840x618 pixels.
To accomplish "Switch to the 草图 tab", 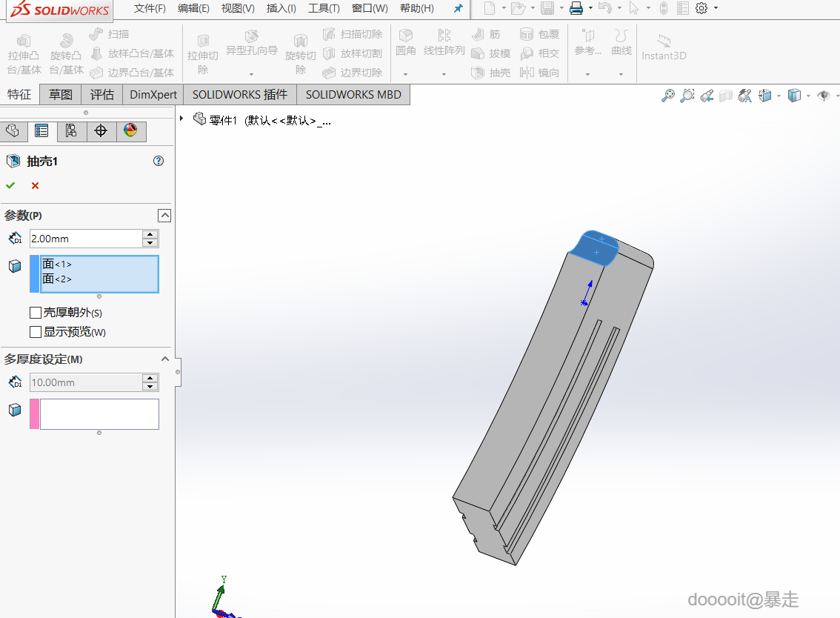I will coord(61,94).
